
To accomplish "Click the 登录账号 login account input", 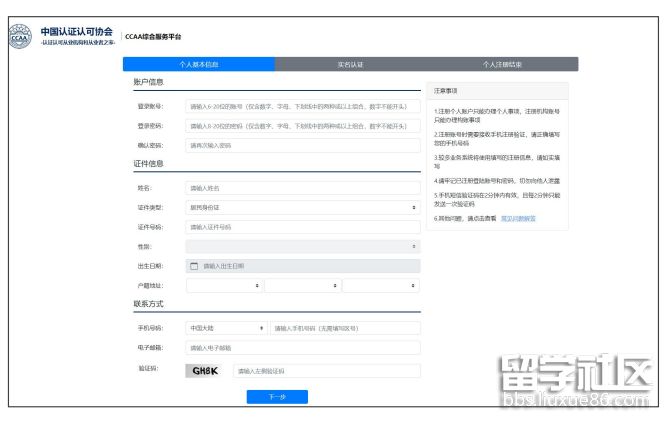I will tap(302, 106).
